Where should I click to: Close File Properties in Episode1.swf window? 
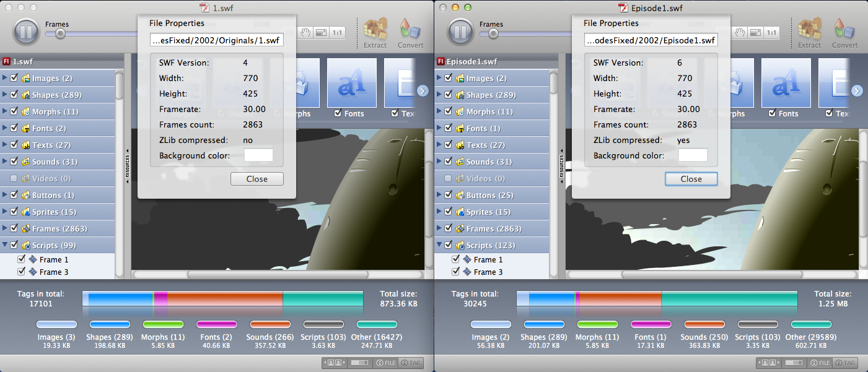[x=691, y=179]
